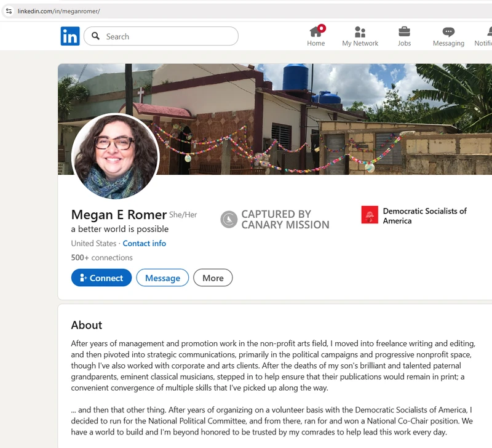This screenshot has height=448, width=492.
Task: Select the Notifications nav item
Action: 483,36
